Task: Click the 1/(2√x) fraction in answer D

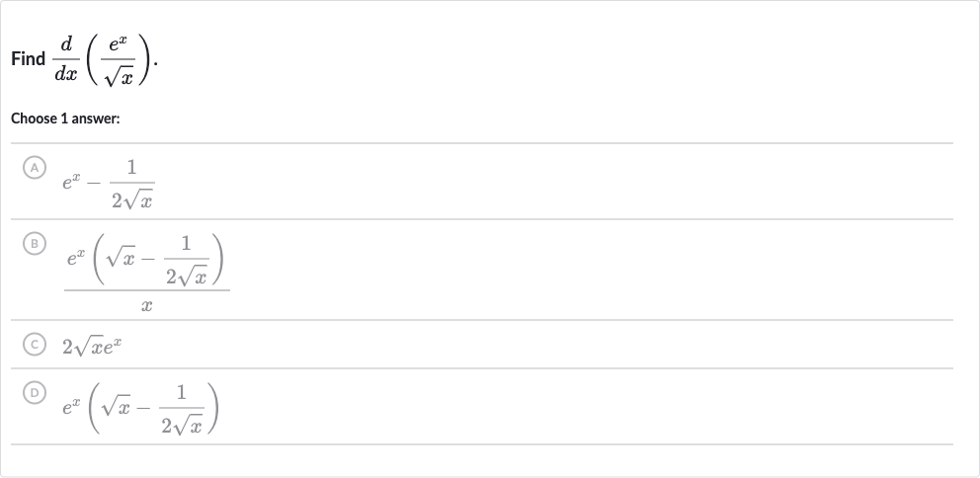Action: point(181,409)
